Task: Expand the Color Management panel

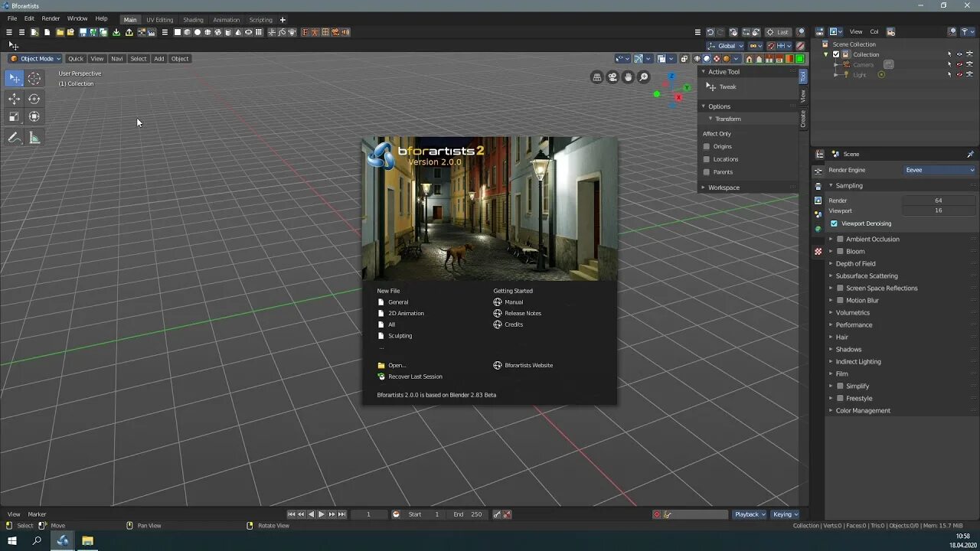Action: 863,410
